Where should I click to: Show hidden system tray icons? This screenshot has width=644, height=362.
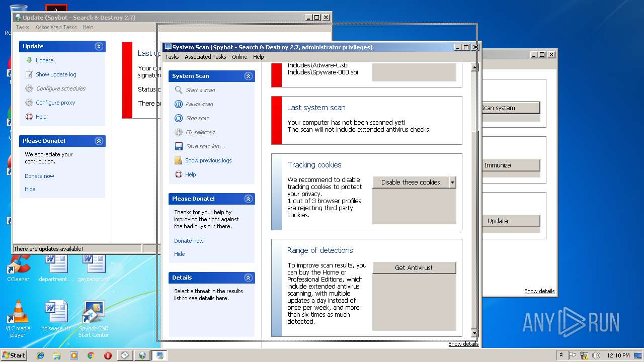click(561, 355)
